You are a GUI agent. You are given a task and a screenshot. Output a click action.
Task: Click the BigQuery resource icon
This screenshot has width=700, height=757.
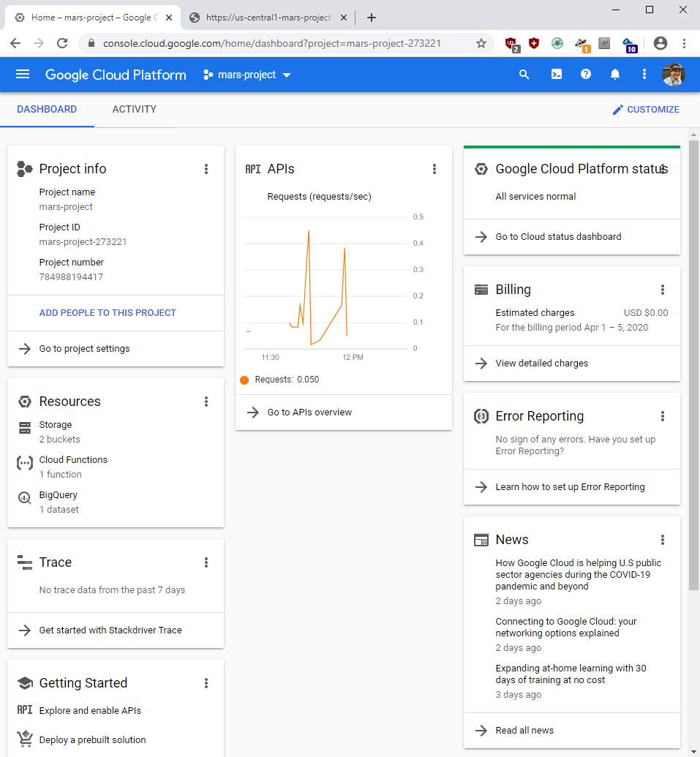point(25,498)
